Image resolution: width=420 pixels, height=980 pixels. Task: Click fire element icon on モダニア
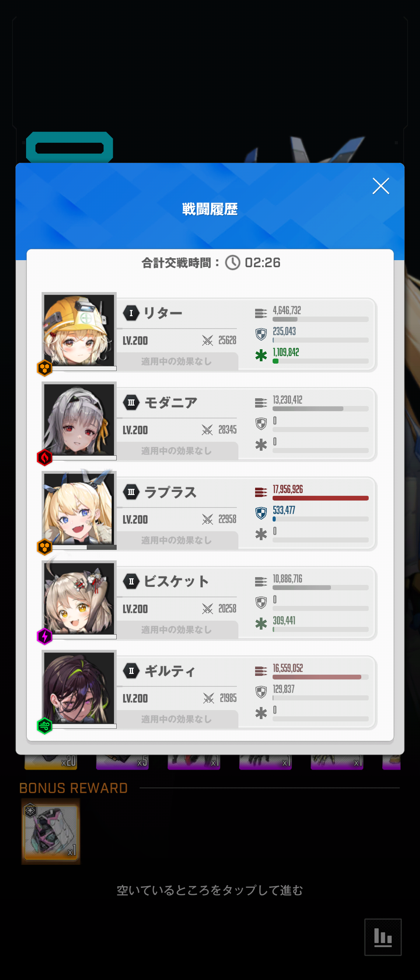[x=45, y=457]
